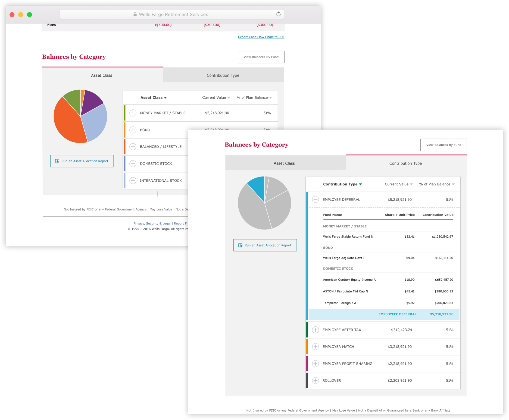Reload page using browser refresh icon
509x420 pixels.
(278, 14)
